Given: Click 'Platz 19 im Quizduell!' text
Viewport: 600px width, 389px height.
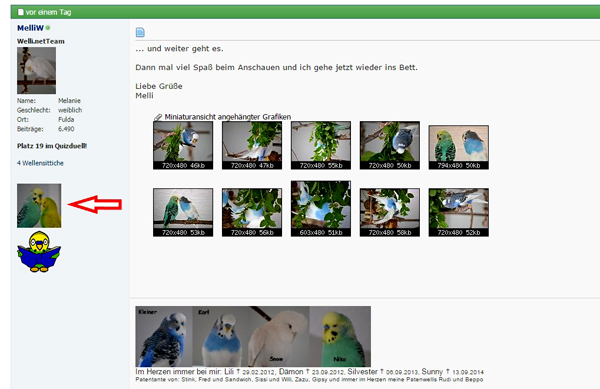Looking at the screenshot, I should click(x=52, y=146).
